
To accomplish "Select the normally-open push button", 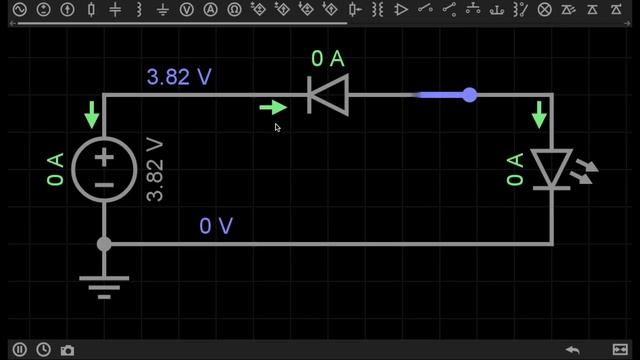I will click(x=473, y=8).
